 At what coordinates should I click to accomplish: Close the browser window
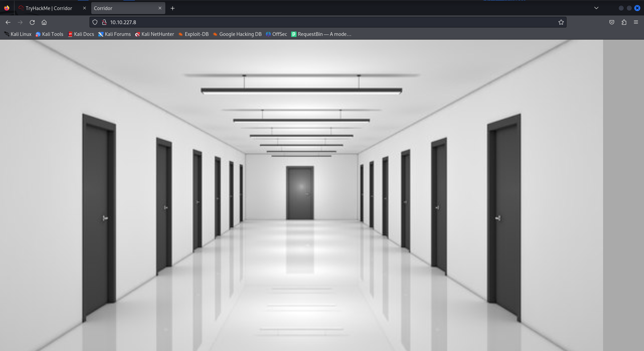(637, 8)
